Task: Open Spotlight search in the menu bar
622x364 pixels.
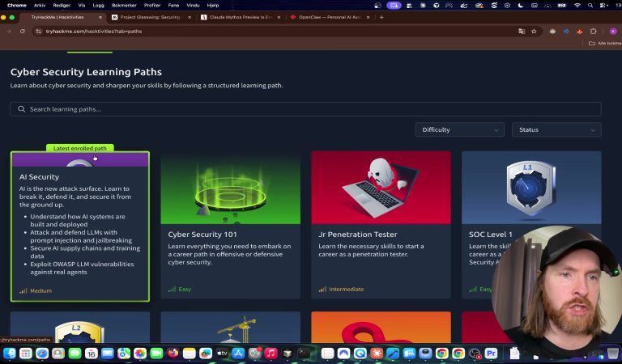Action: pos(590,5)
